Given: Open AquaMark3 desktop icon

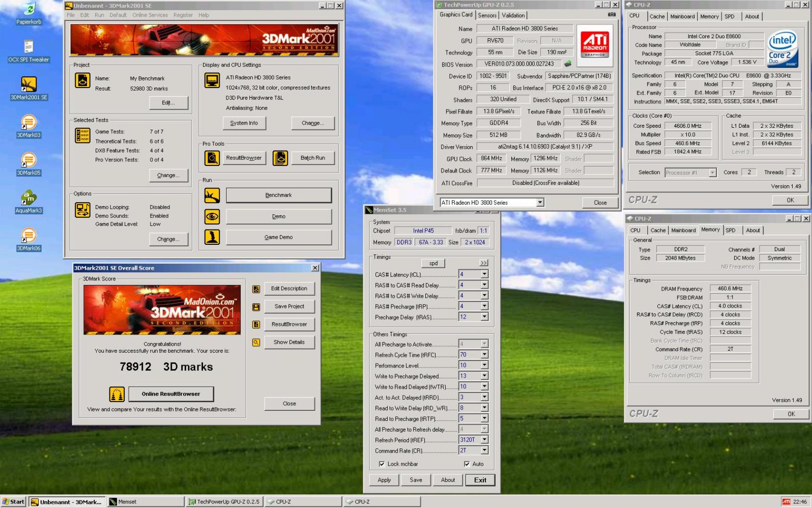Looking at the screenshot, I should point(28,202).
